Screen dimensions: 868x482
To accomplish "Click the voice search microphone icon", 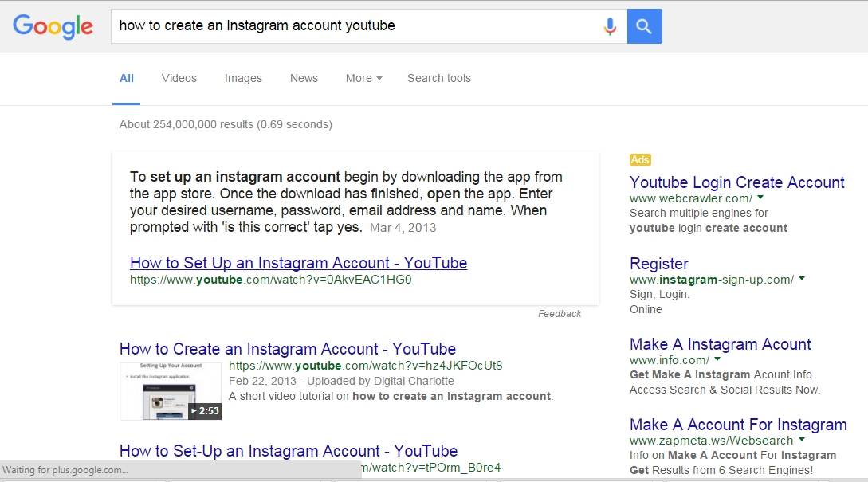I will click(x=610, y=26).
